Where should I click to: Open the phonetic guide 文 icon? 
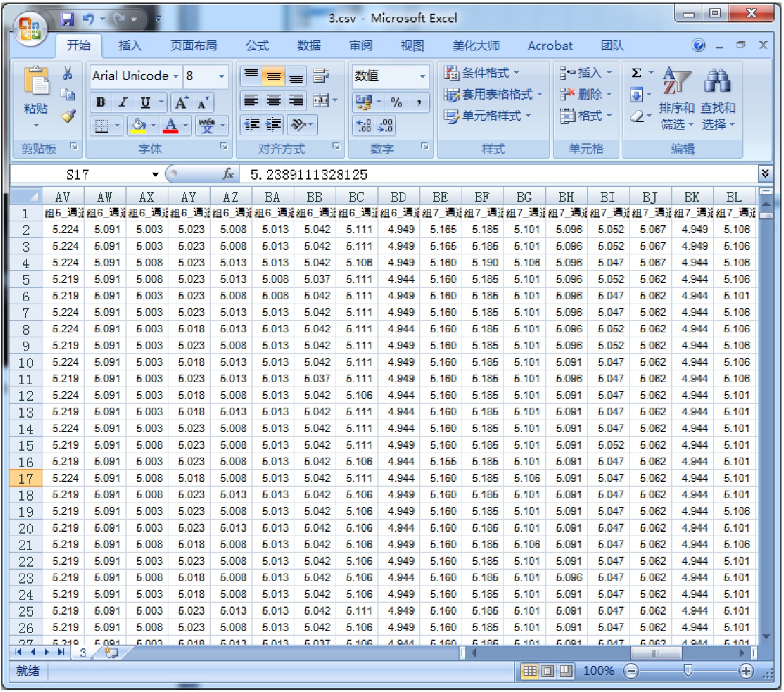pyautogui.click(x=206, y=126)
